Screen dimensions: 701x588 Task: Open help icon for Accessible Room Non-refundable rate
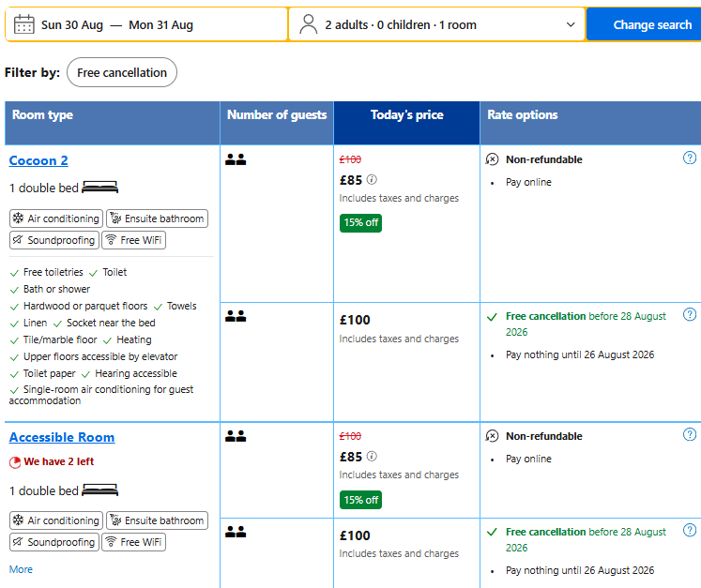tap(690, 434)
